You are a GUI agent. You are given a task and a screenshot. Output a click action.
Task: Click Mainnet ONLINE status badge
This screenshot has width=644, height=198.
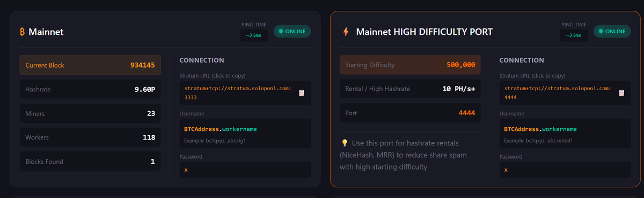coord(292,31)
